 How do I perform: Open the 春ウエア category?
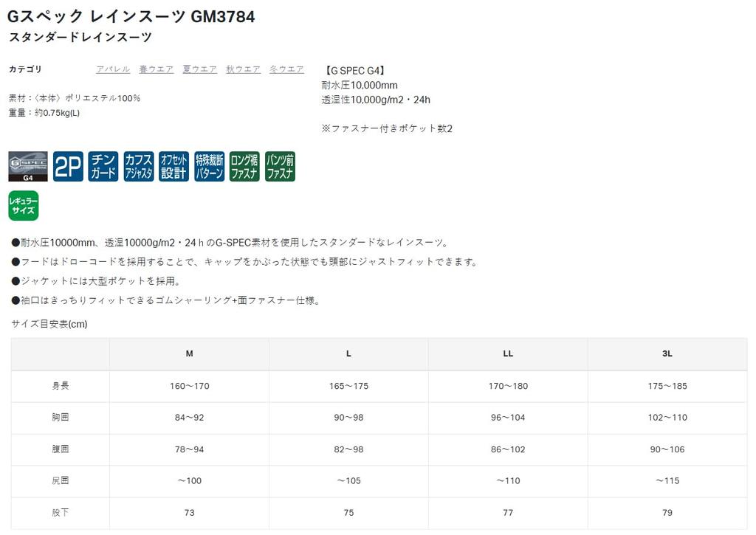(156, 69)
